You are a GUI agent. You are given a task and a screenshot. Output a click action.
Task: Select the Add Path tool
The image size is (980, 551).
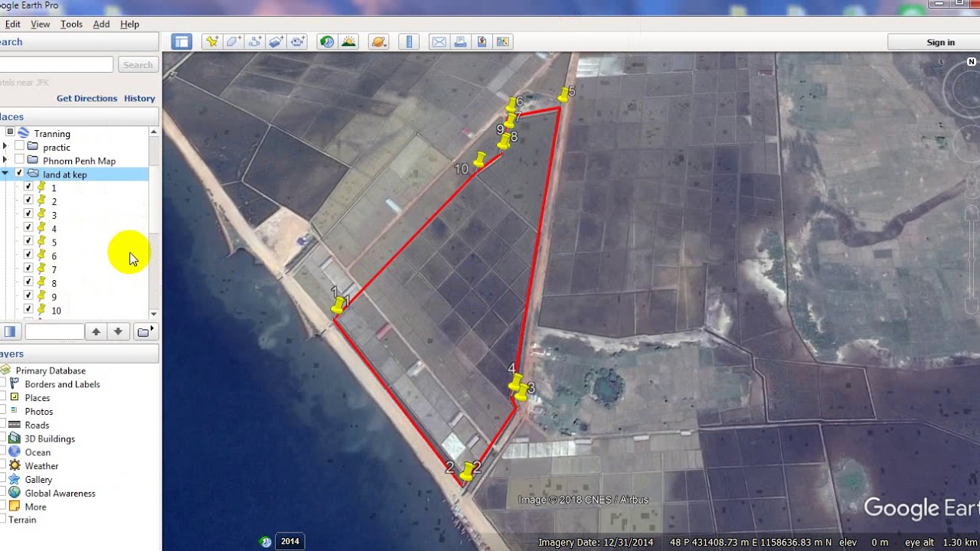255,42
